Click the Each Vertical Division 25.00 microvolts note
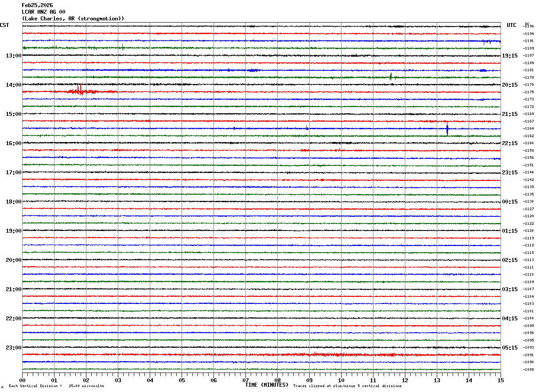Screen dimensions: 536x392 [x=56, y=386]
